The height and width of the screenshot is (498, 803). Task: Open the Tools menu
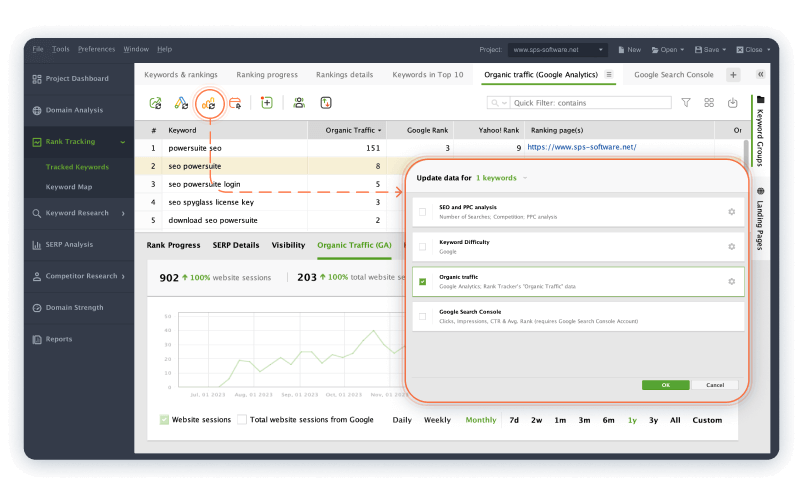[x=60, y=49]
